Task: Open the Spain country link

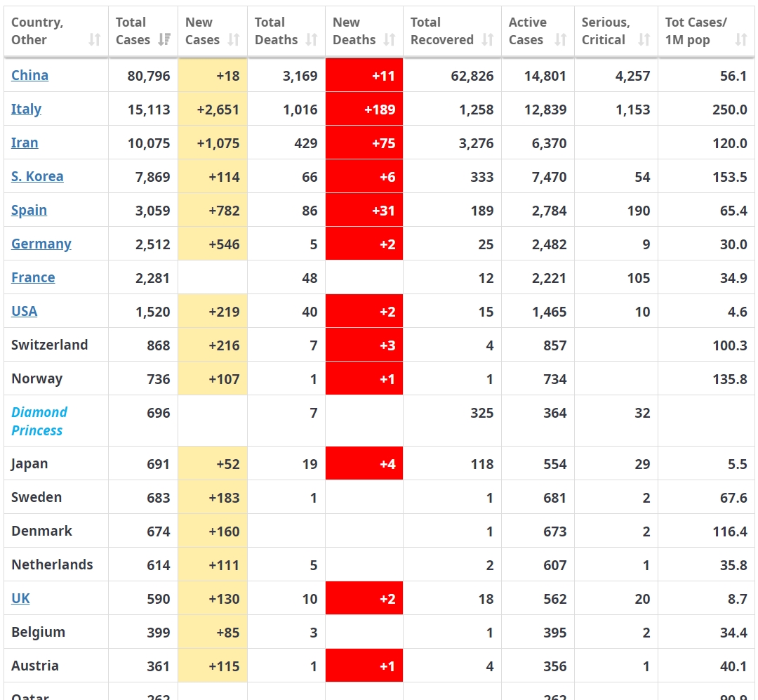Action: point(29,210)
